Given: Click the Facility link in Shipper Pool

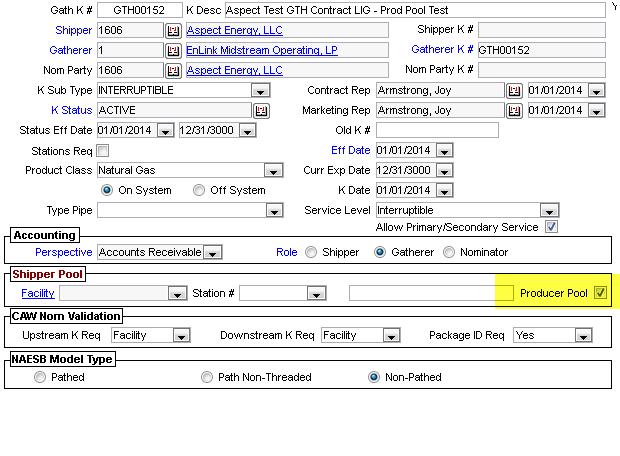Looking at the screenshot, I should 38,293.
